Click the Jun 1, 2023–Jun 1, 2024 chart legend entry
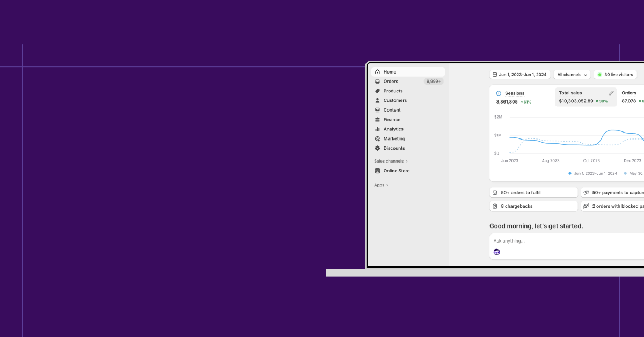644x337 pixels. [x=592, y=173]
